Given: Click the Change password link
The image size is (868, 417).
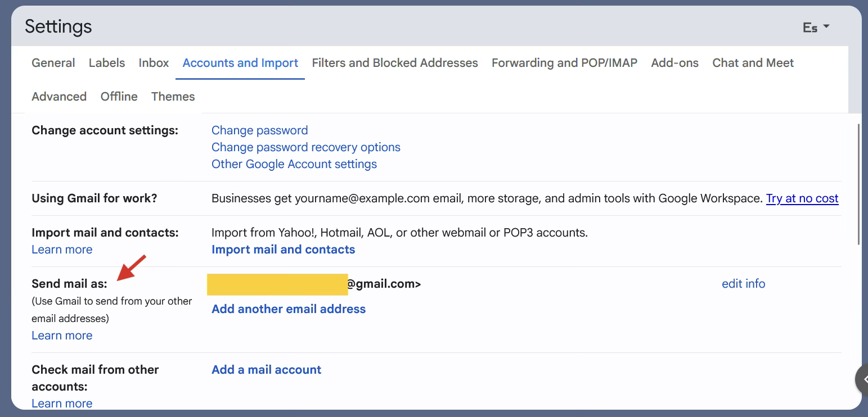Looking at the screenshot, I should (259, 130).
